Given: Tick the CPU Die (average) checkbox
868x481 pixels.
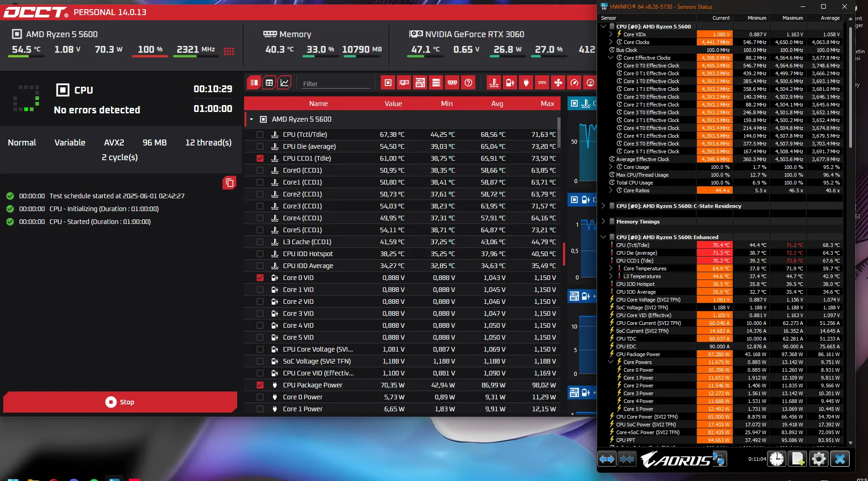Looking at the screenshot, I should click(260, 146).
